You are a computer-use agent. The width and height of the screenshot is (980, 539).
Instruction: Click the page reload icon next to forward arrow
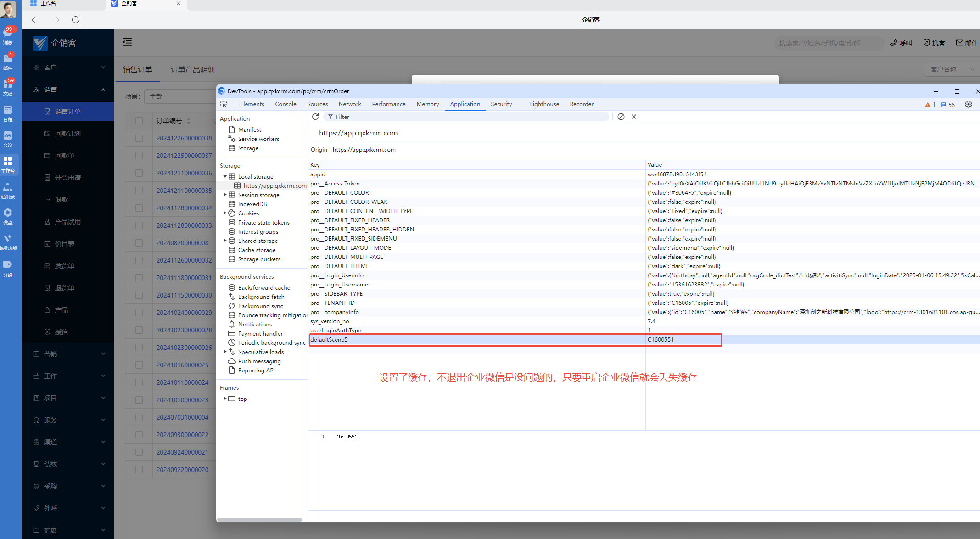tap(76, 20)
